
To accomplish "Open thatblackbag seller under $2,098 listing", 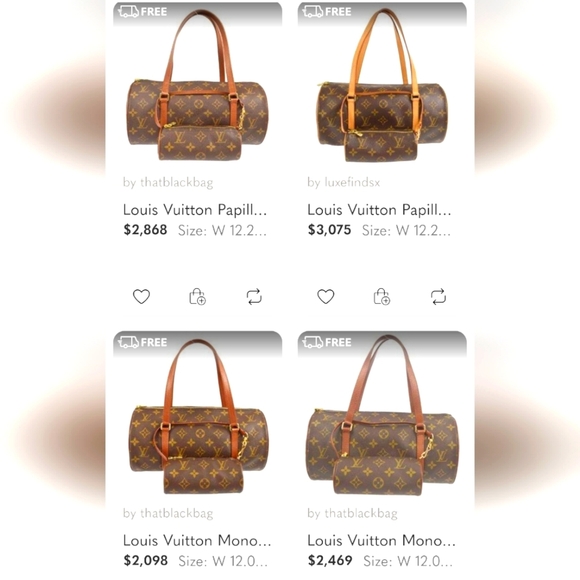I will [x=168, y=513].
